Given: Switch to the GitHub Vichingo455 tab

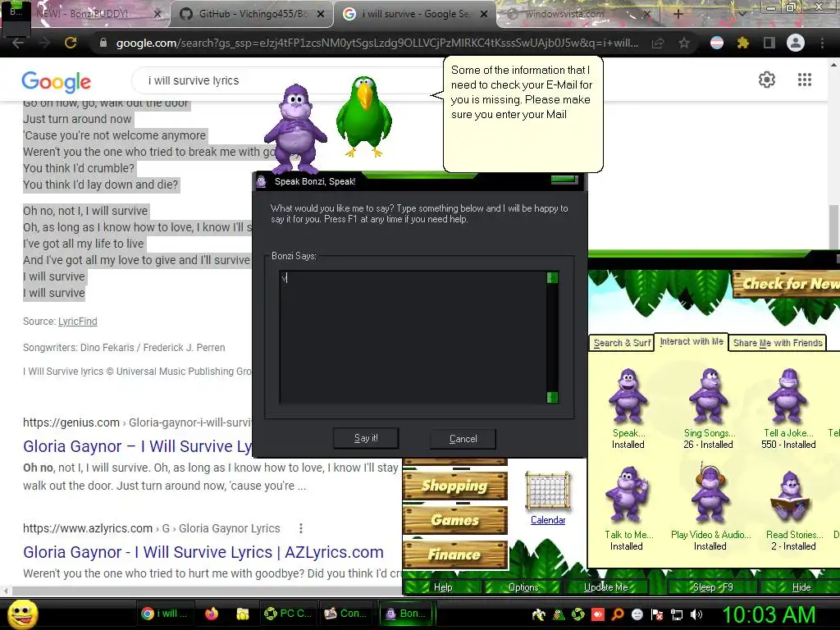Looking at the screenshot, I should (x=253, y=14).
